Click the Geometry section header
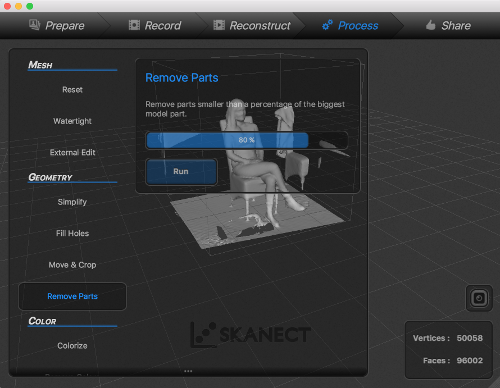Screen dimensions: 500x388 point(50,177)
